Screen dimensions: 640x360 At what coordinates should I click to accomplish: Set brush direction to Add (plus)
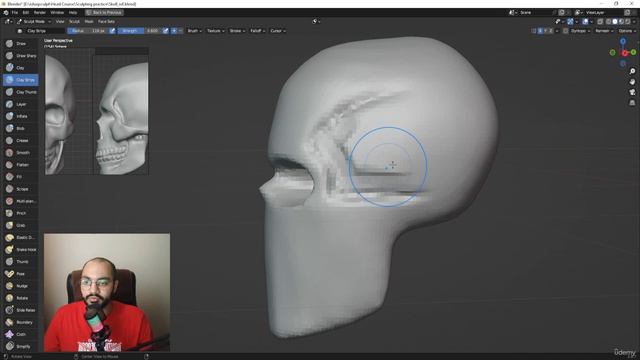(174, 31)
